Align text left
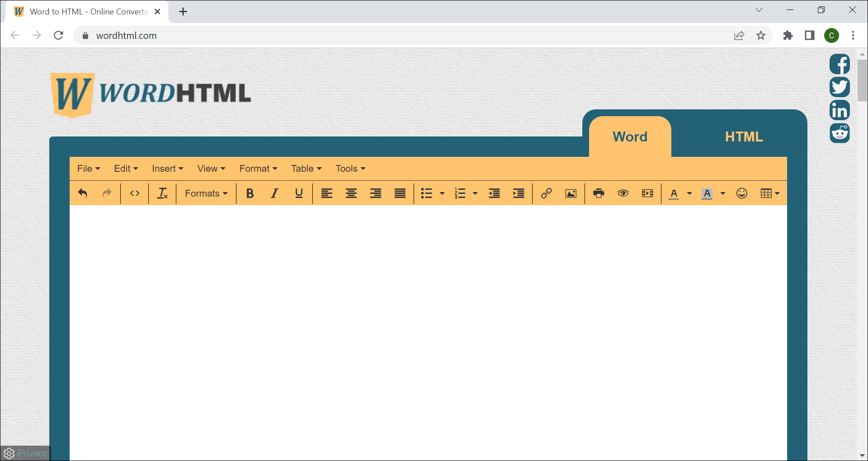The image size is (868, 461). [x=327, y=193]
